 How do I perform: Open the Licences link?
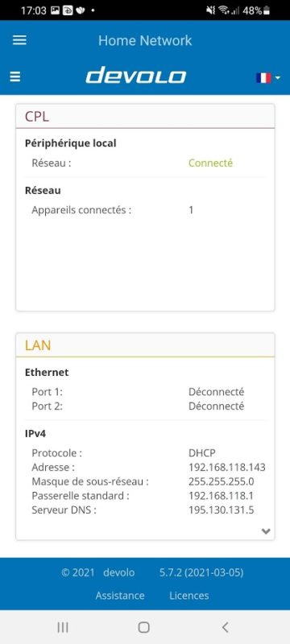tap(189, 596)
